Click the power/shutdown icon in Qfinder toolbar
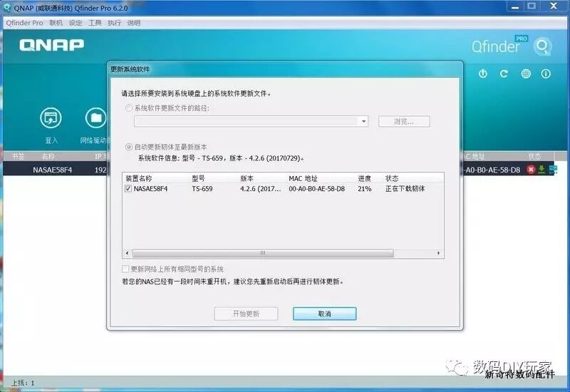 pyautogui.click(x=483, y=74)
